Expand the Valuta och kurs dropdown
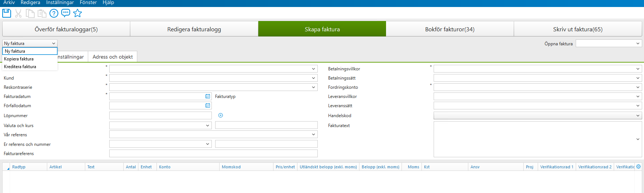644x193 pixels. click(207, 125)
